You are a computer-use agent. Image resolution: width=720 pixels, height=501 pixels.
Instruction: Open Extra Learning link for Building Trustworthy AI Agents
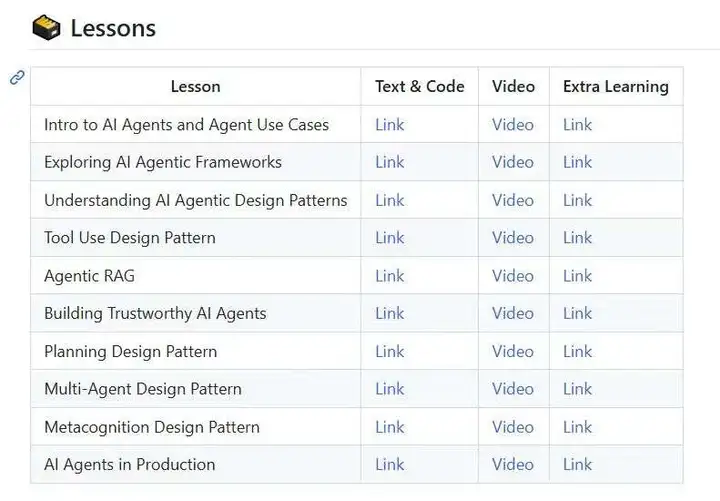577,313
